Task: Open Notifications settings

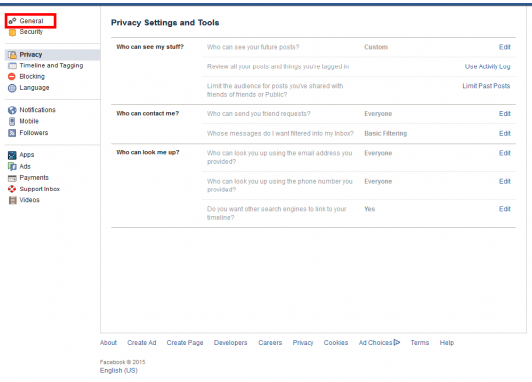Action: pos(37,110)
